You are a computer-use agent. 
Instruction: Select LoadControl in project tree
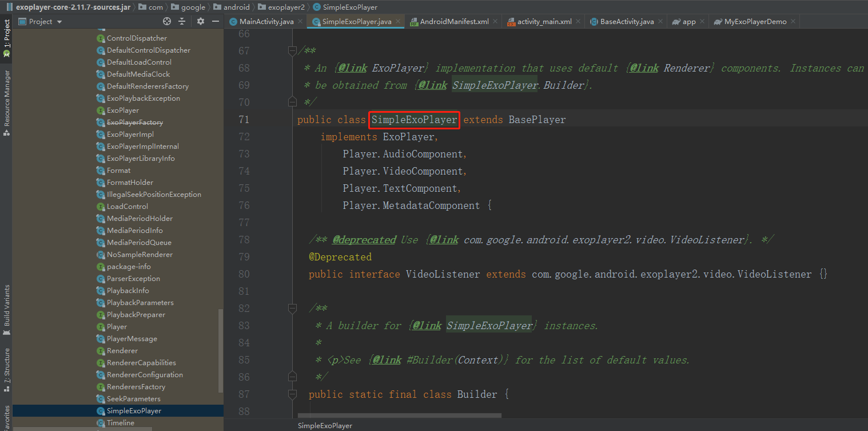point(127,207)
